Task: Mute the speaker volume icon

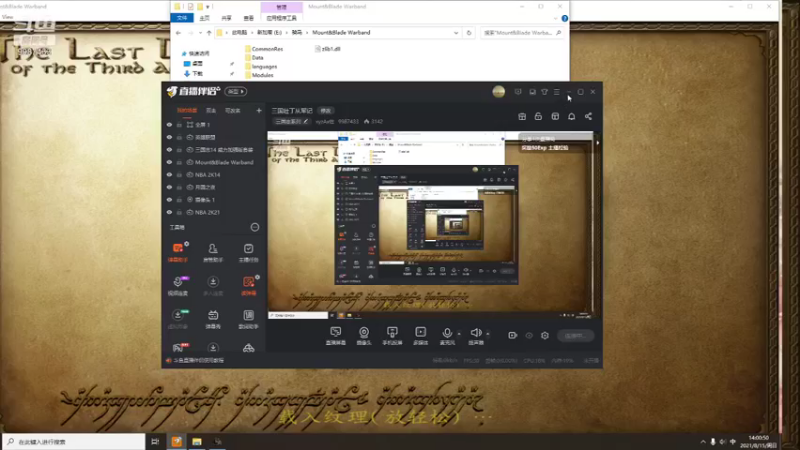Action: [x=476, y=333]
